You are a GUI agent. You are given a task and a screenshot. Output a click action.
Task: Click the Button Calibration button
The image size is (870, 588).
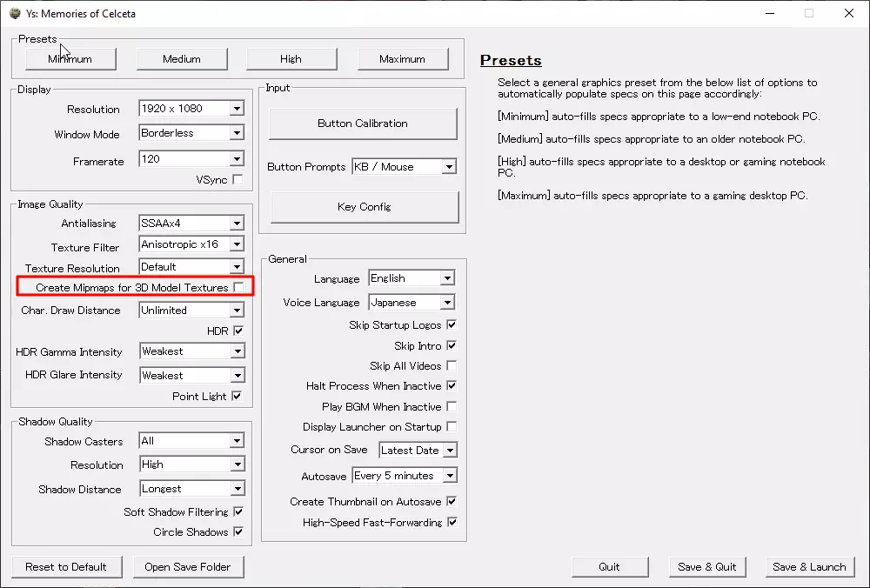pos(363,124)
